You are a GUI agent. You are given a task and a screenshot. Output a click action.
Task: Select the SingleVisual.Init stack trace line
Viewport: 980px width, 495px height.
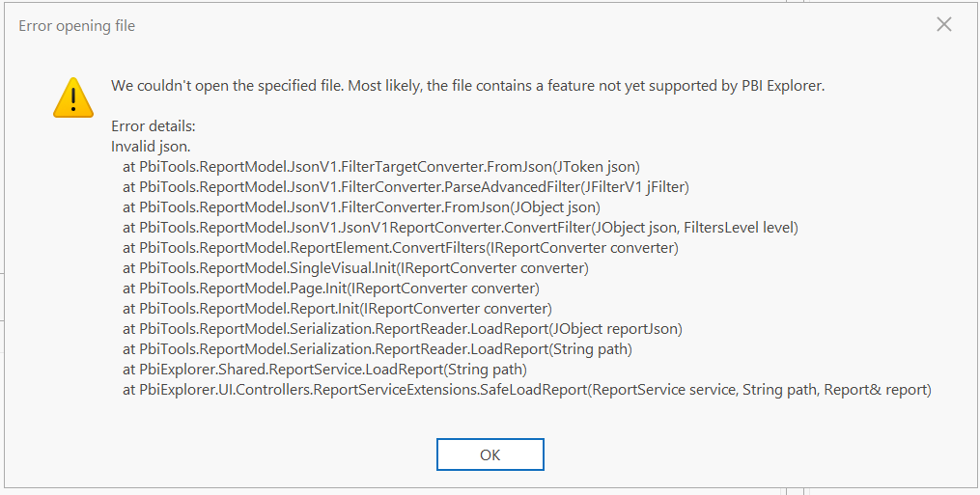pyautogui.click(x=355, y=268)
